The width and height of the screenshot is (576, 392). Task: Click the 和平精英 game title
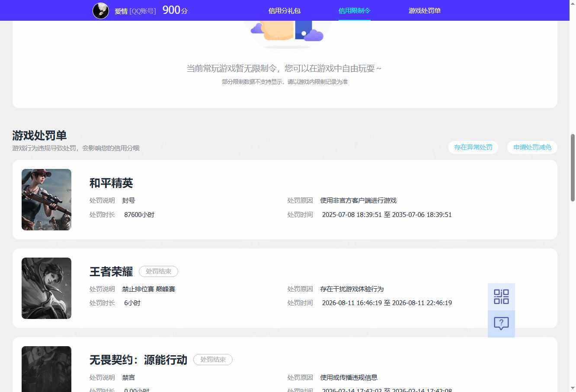click(x=111, y=183)
